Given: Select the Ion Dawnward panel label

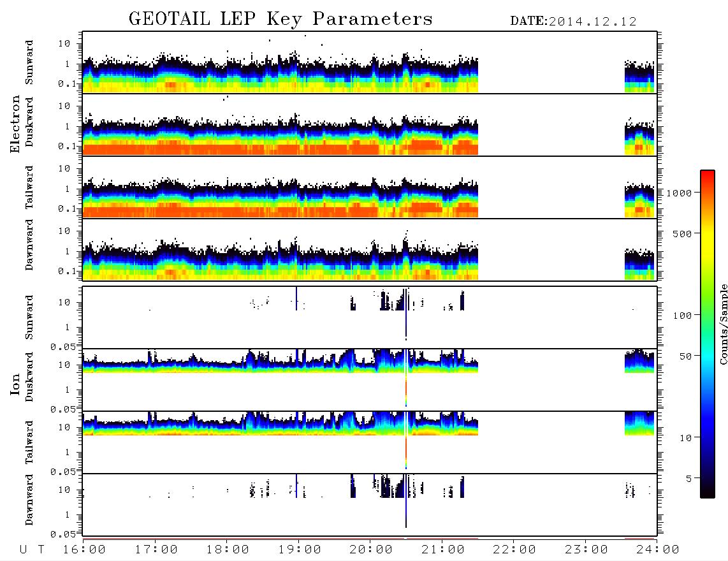Looking at the screenshot, I should [x=29, y=500].
